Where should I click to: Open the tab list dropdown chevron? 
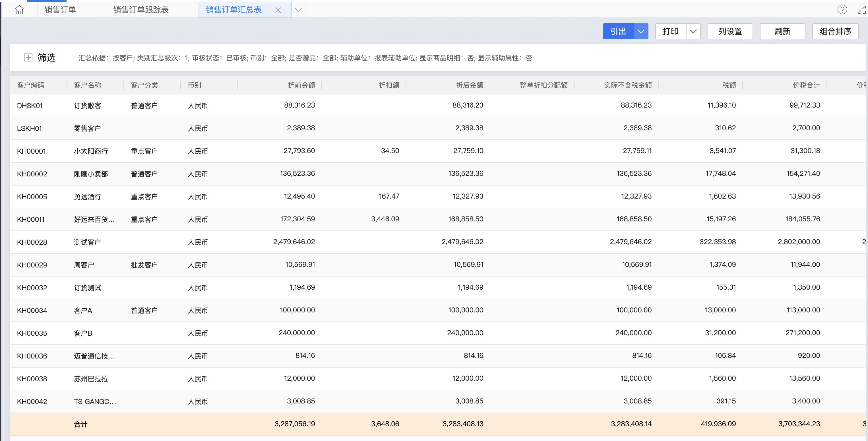298,10
